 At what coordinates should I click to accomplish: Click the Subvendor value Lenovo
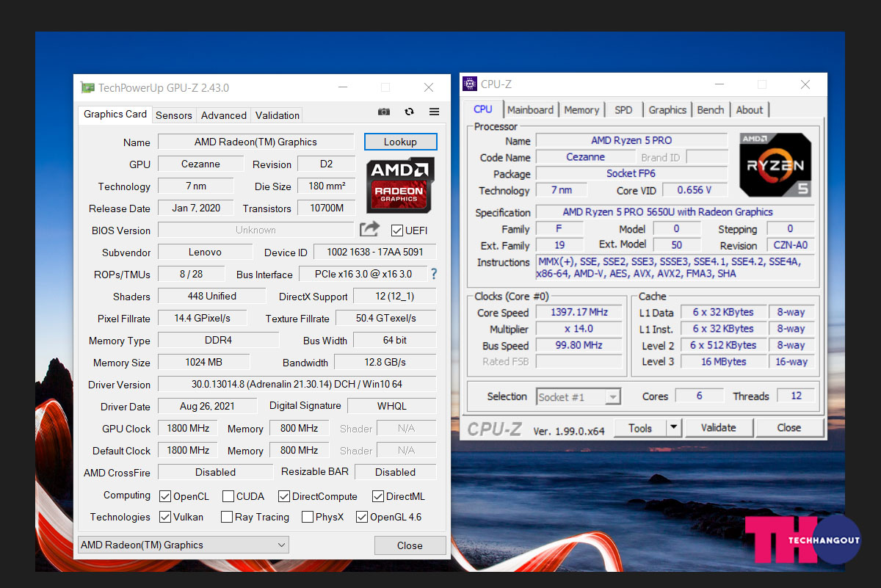(205, 252)
